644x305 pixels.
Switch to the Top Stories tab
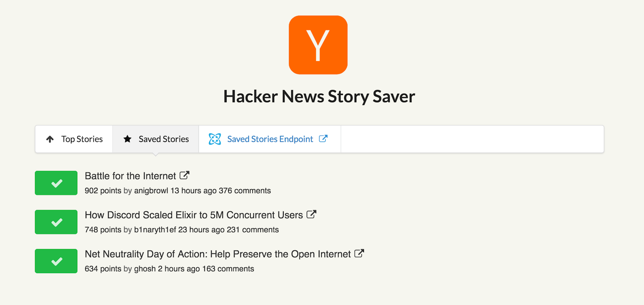point(74,139)
